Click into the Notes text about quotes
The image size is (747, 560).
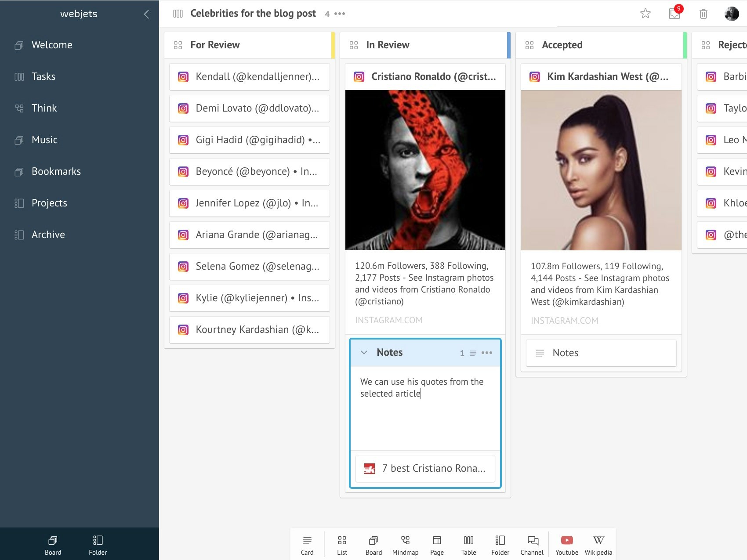422,387
